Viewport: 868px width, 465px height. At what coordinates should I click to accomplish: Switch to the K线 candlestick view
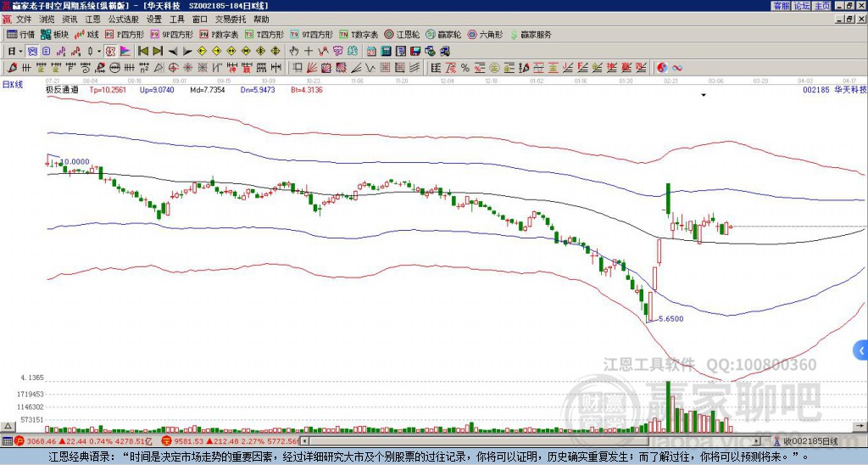[x=86, y=34]
